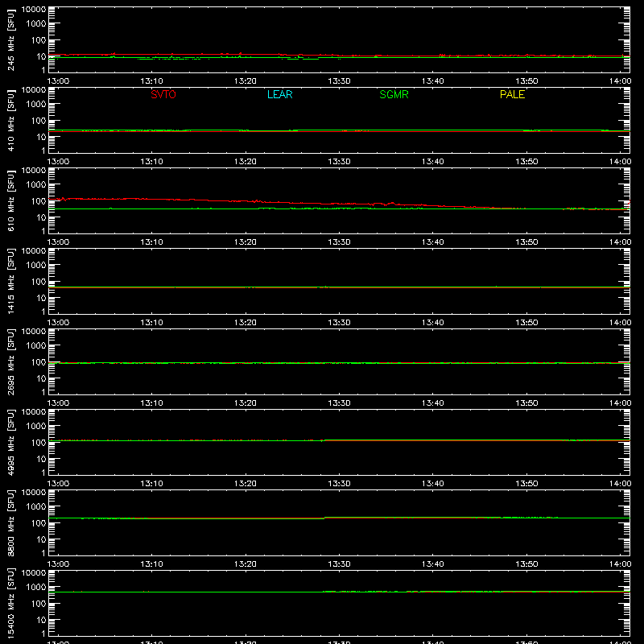Click 13:00 tick label under 245 MHz plot
The width and height of the screenshot is (644, 644).
[58, 81]
